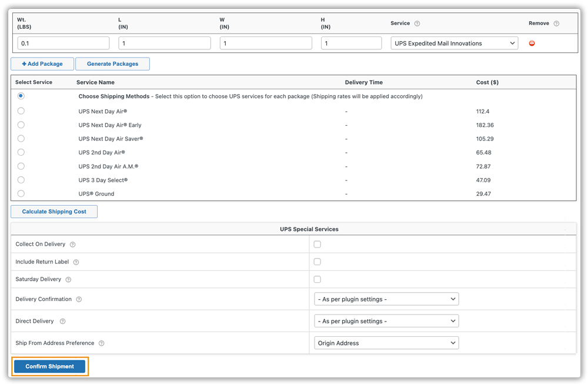This screenshot has height=385, width=588.
Task: Click the red remove package icon
Action: (532, 43)
